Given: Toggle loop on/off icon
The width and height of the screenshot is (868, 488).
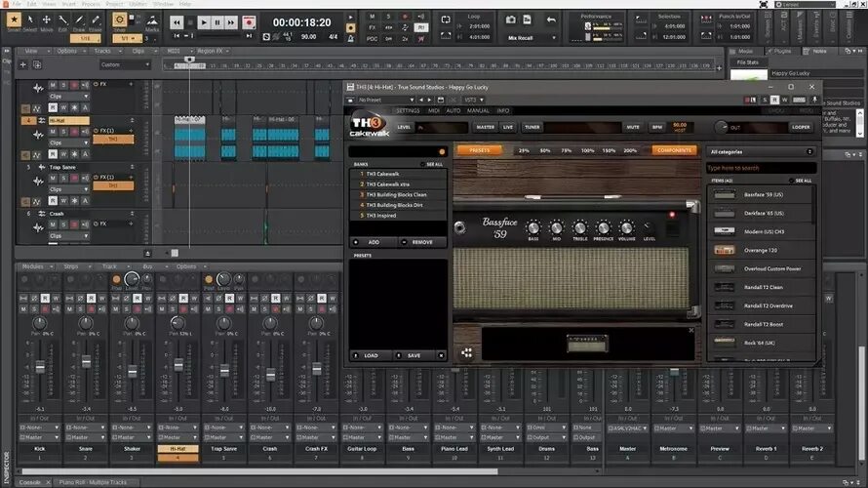Looking at the screenshot, I should (446, 20).
